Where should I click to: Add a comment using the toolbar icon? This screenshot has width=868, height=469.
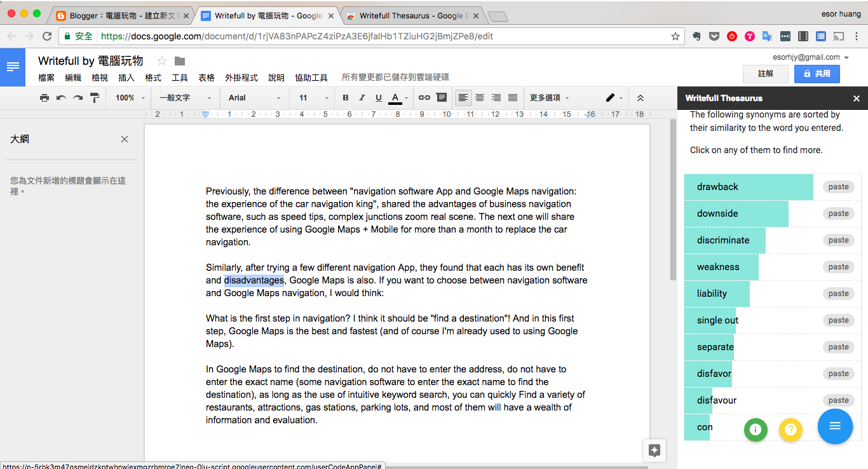441,98
